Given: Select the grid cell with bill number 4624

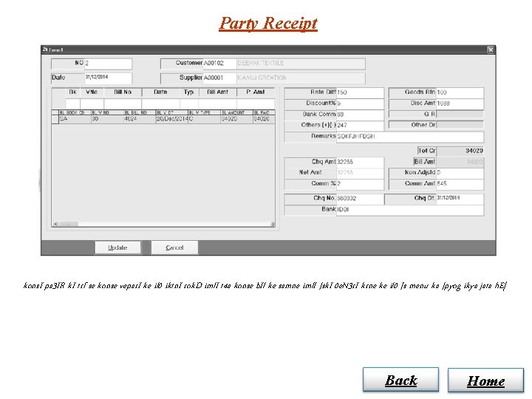Looking at the screenshot, I should (x=140, y=119).
